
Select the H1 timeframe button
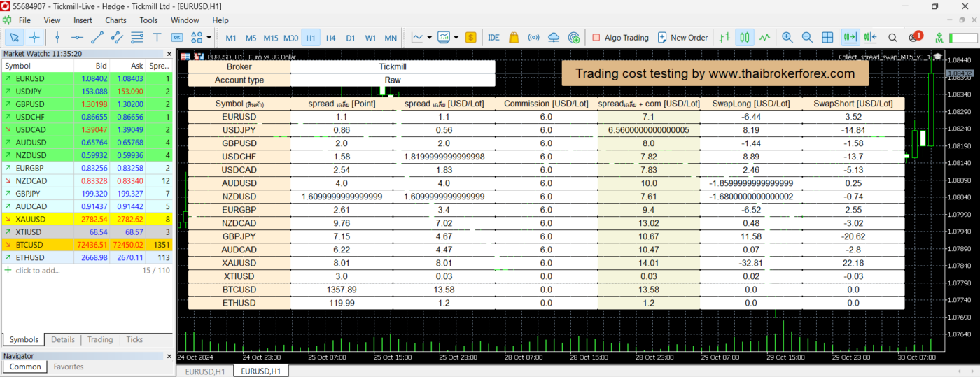[x=311, y=38]
